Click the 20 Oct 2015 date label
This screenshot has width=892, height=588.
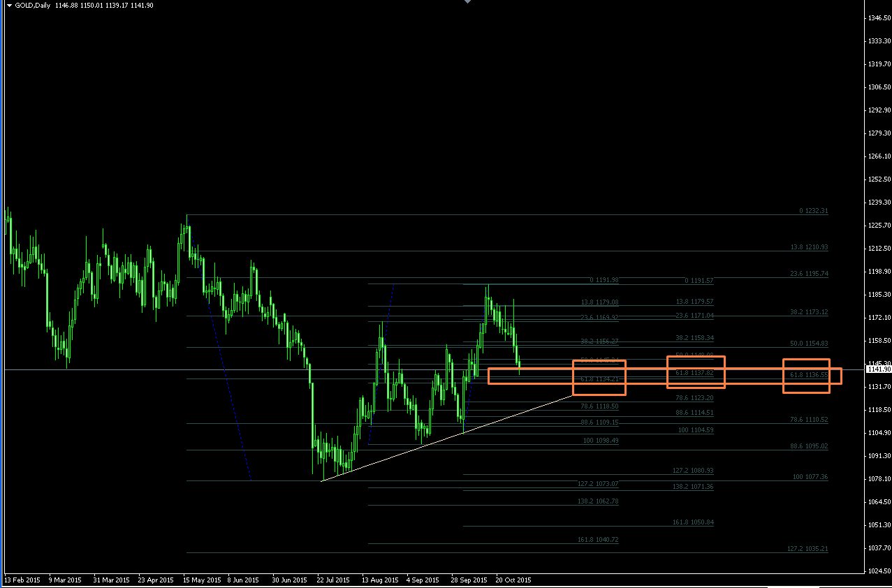pyautogui.click(x=513, y=580)
